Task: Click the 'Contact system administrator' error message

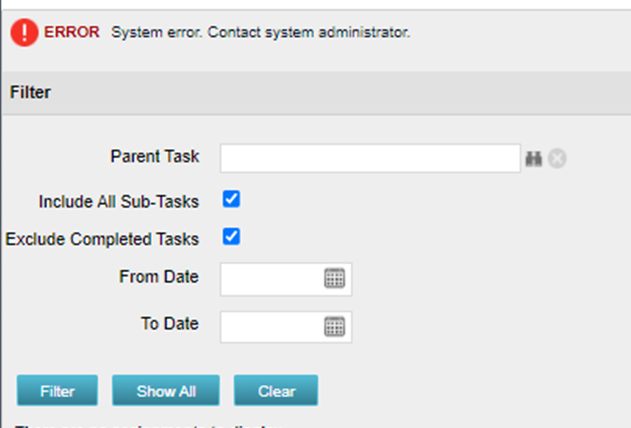Action: pyautogui.click(x=260, y=32)
